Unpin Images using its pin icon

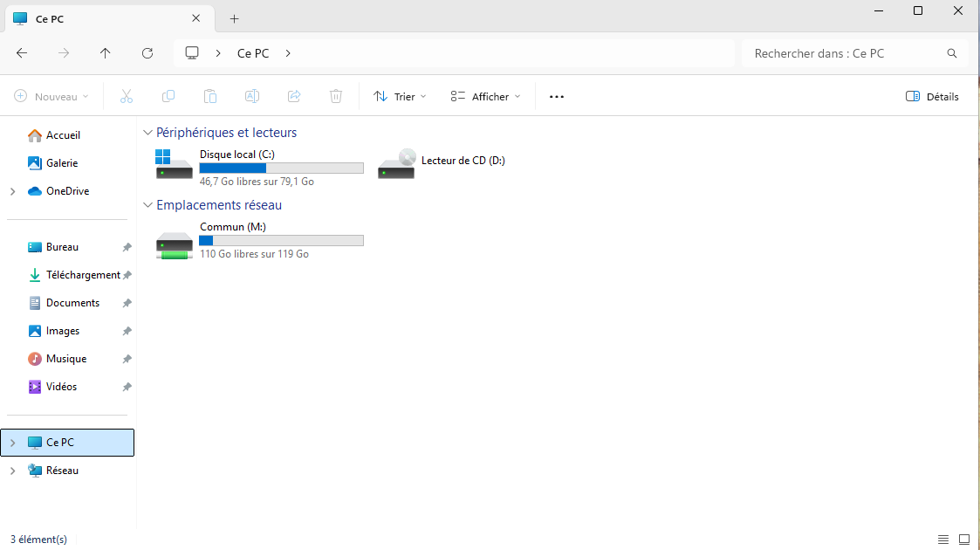click(127, 331)
